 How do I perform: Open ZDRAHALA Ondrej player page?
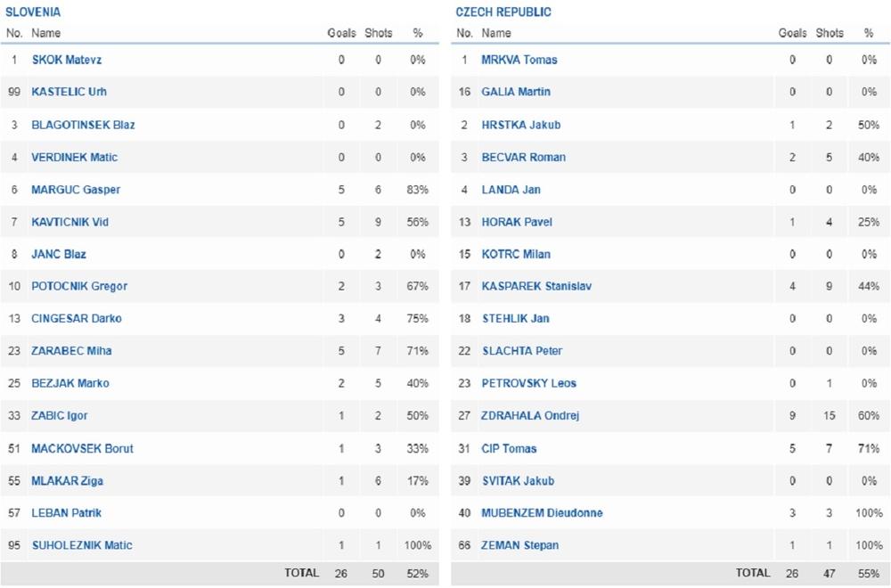click(x=531, y=416)
